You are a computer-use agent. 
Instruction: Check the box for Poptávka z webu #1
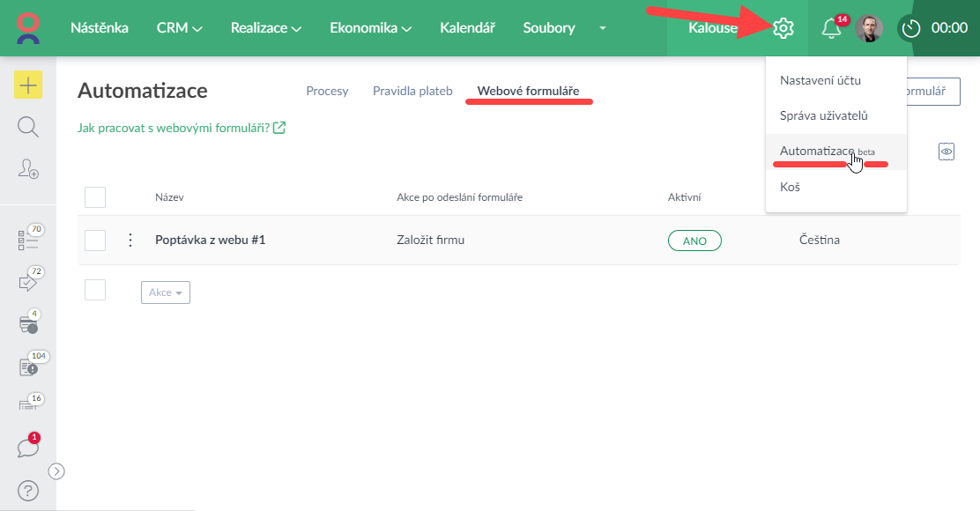click(95, 240)
